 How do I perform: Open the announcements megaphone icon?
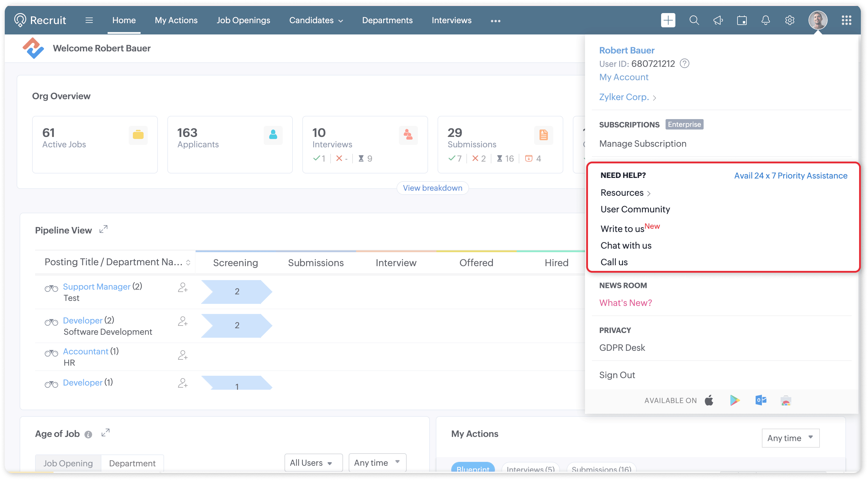point(718,20)
